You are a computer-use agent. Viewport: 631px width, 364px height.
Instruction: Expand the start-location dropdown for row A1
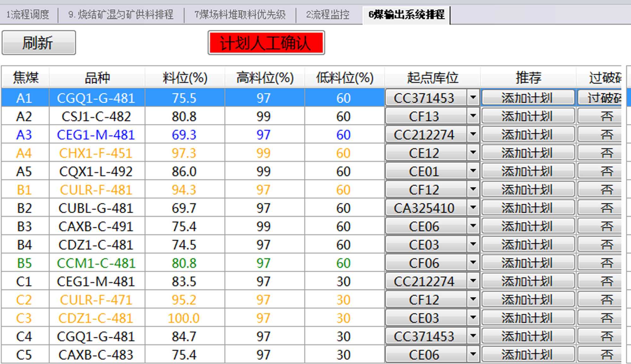473,98
